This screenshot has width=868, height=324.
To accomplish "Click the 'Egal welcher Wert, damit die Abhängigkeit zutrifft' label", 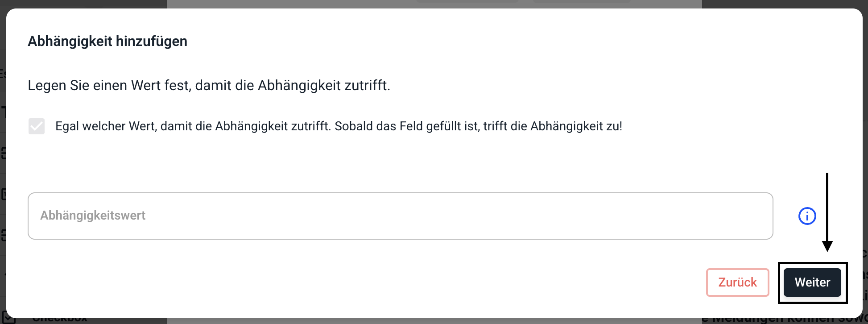I will [193, 126].
